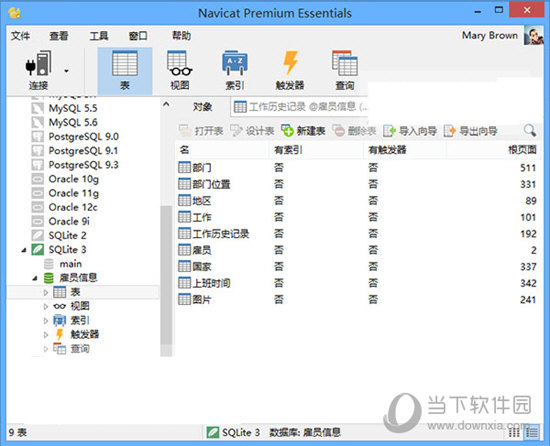Select the 查询 query toolbar button

coord(345,70)
